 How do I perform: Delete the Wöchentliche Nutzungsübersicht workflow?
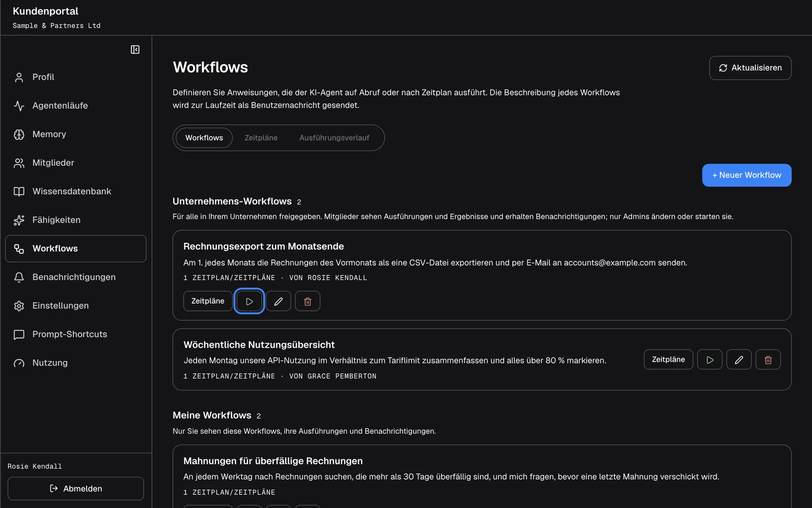tap(768, 359)
